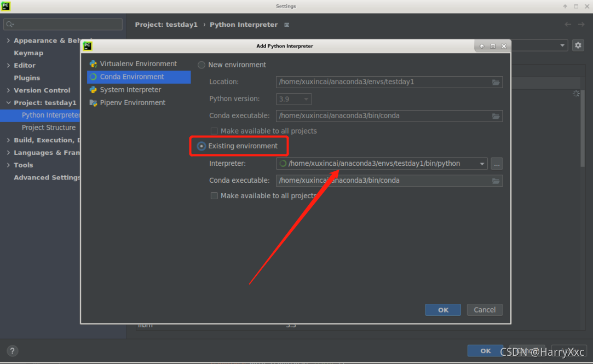Open the Interpreter path dropdown

tap(482, 164)
